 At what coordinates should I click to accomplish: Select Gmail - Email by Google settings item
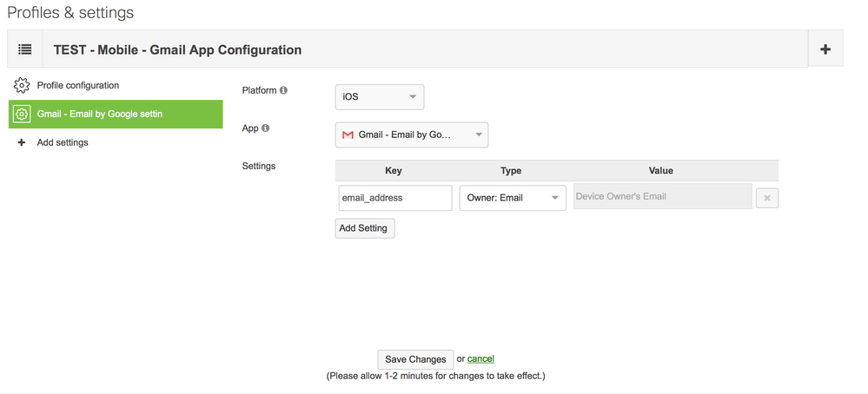[99, 114]
